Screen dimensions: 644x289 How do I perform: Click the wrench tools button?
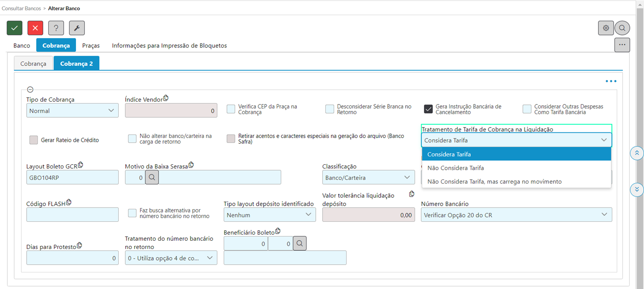pos(77,28)
